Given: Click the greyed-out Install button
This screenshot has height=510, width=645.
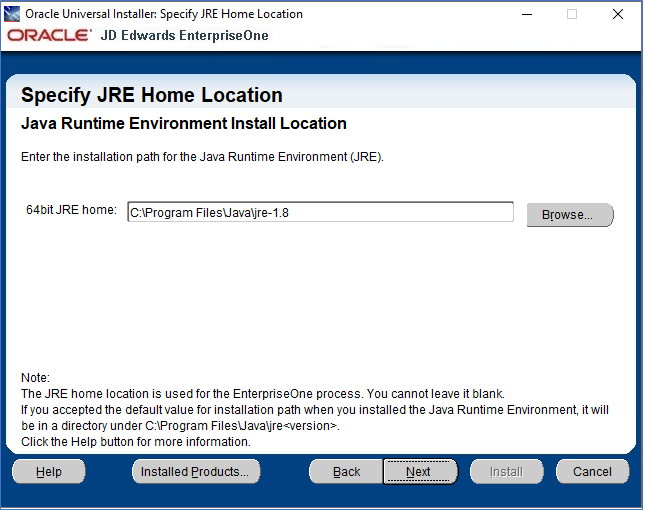Looking at the screenshot, I should (506, 471).
